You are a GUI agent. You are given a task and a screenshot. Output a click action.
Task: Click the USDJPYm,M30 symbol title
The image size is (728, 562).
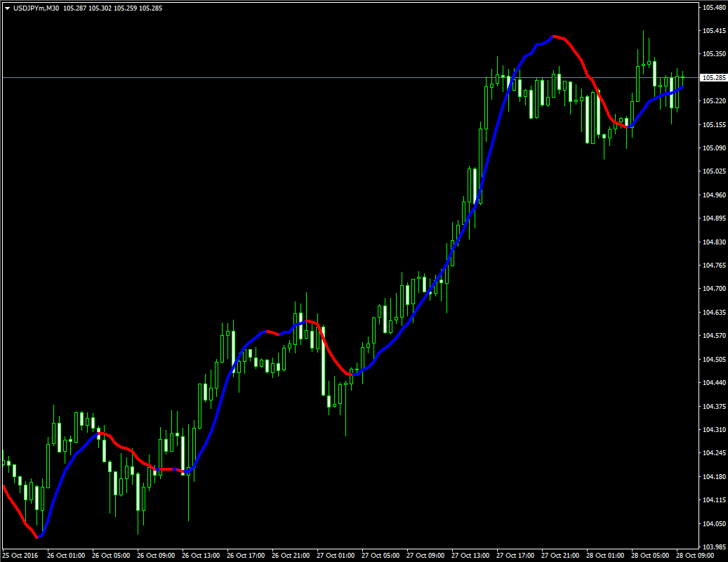(37, 8)
